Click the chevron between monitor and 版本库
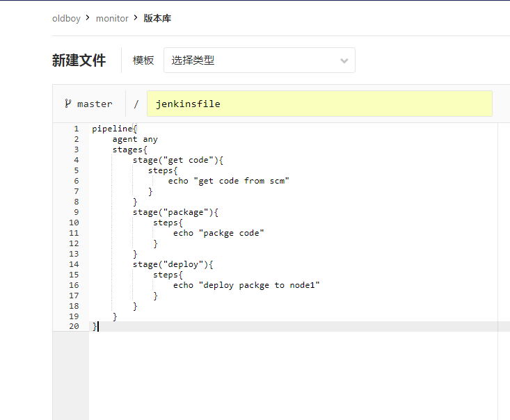510x420 pixels. [136, 18]
